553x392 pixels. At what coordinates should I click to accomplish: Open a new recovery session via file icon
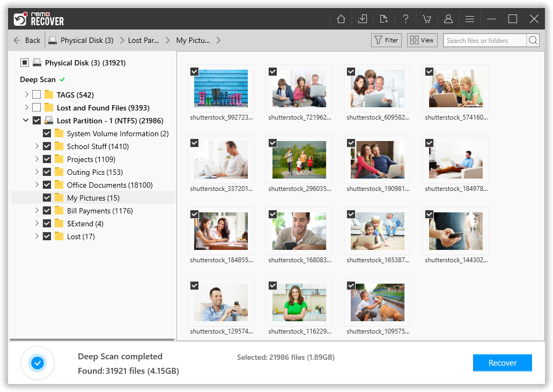[384, 18]
